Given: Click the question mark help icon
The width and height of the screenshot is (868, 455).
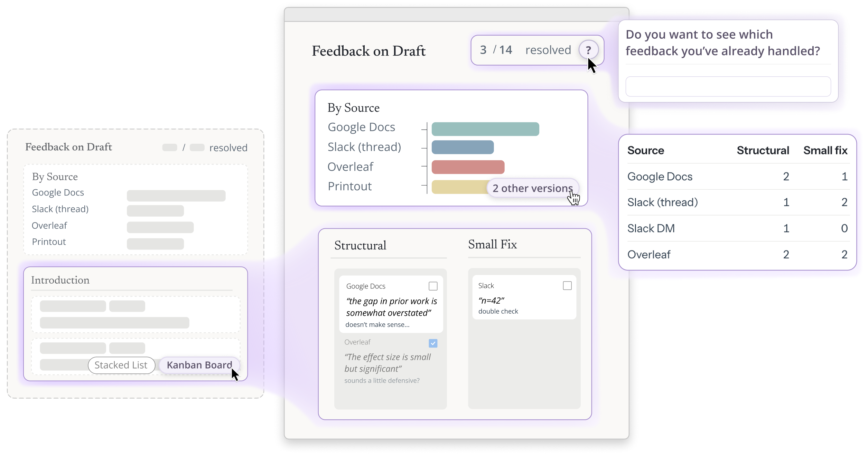Looking at the screenshot, I should (588, 50).
